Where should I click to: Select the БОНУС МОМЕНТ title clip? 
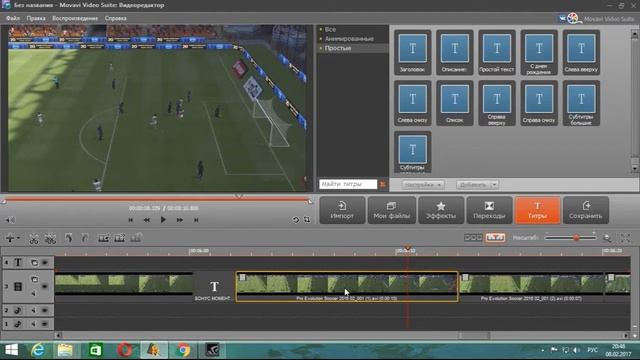[x=214, y=288]
